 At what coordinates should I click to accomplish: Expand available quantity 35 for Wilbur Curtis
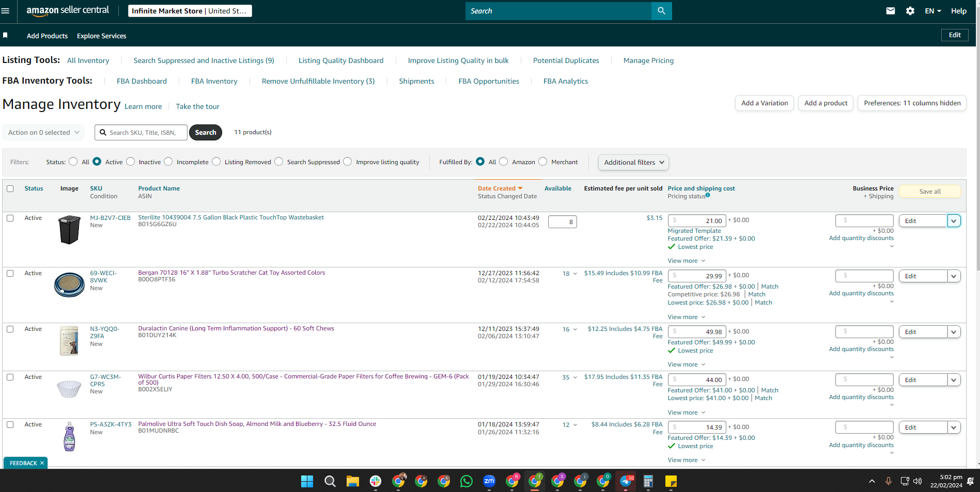click(x=570, y=377)
